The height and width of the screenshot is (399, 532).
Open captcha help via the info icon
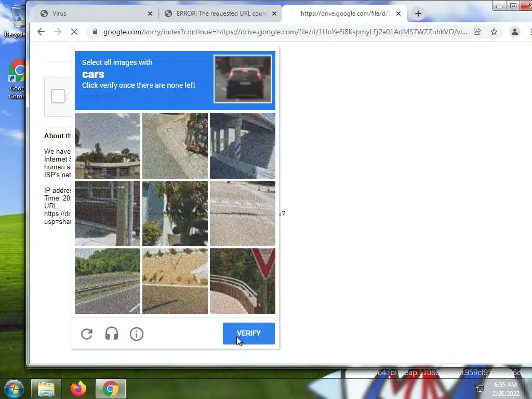137,334
